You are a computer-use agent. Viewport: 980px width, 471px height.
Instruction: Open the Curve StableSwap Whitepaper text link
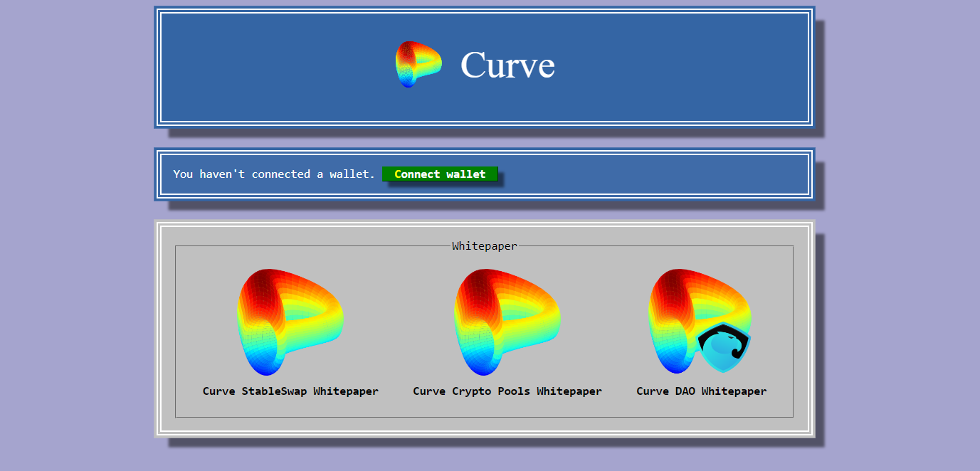[290, 391]
